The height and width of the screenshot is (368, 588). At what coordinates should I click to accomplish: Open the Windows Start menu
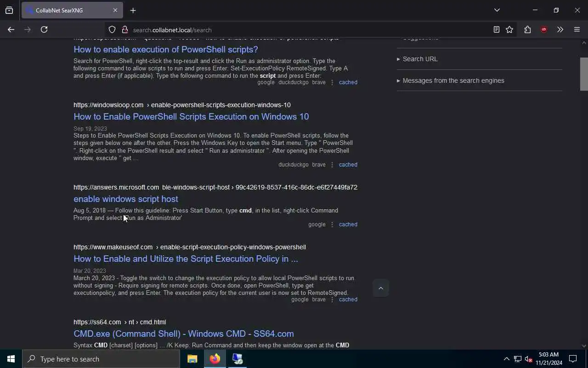[11, 359]
